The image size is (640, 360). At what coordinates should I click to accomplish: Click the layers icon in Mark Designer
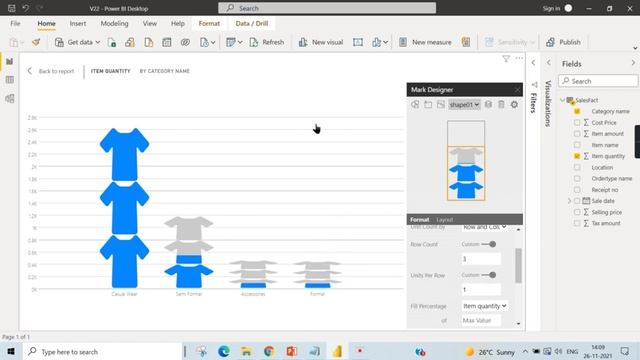click(x=488, y=104)
